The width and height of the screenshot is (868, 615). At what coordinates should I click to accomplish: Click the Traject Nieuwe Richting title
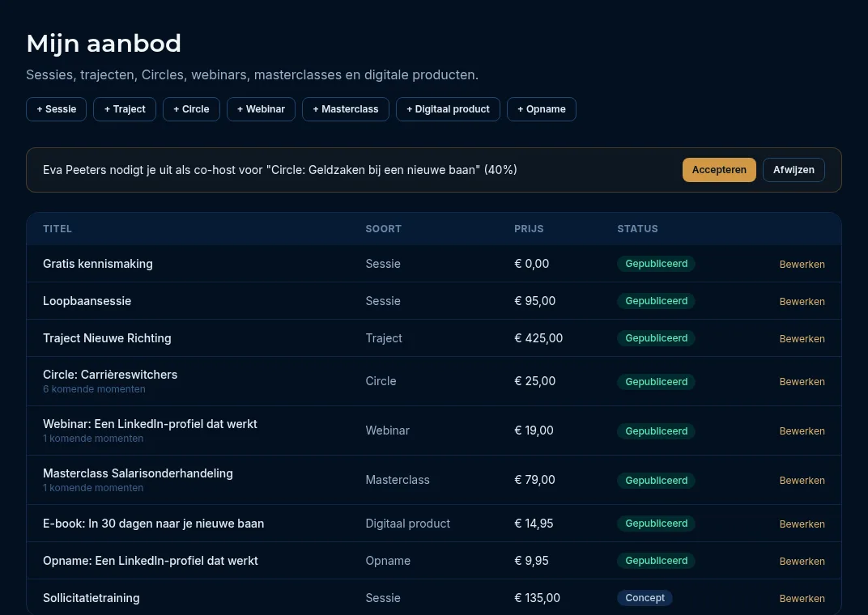tap(107, 338)
